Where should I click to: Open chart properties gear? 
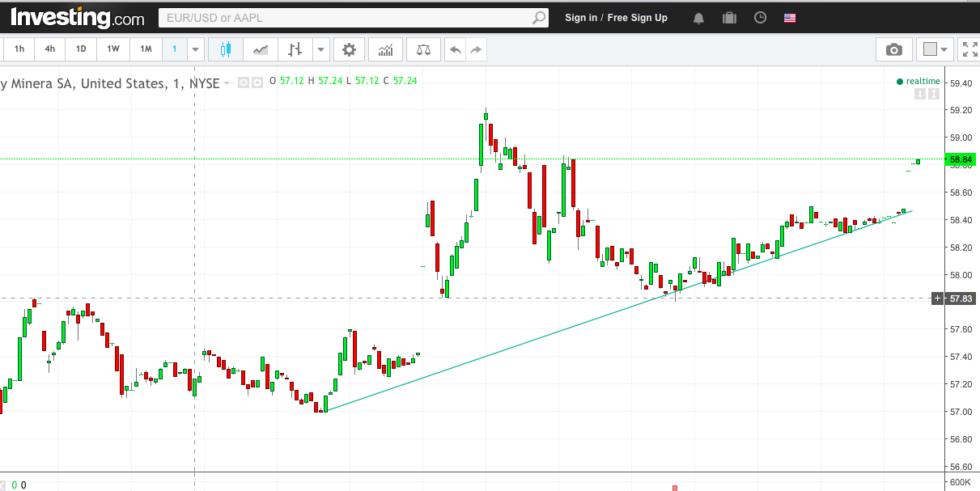click(349, 49)
